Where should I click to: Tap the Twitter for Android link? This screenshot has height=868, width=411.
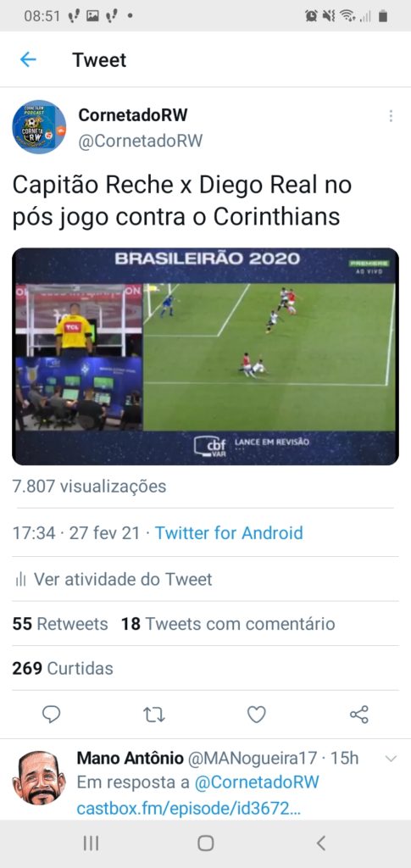tap(229, 533)
